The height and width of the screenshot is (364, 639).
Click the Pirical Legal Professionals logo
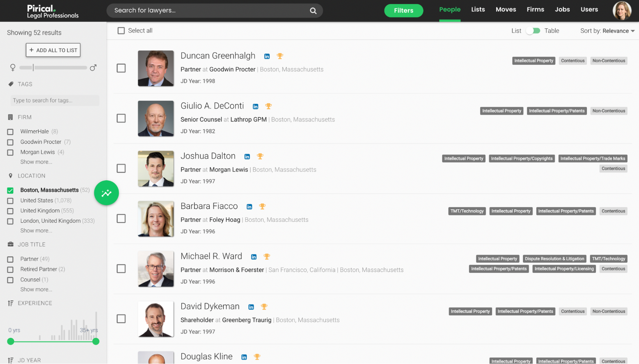53,11
